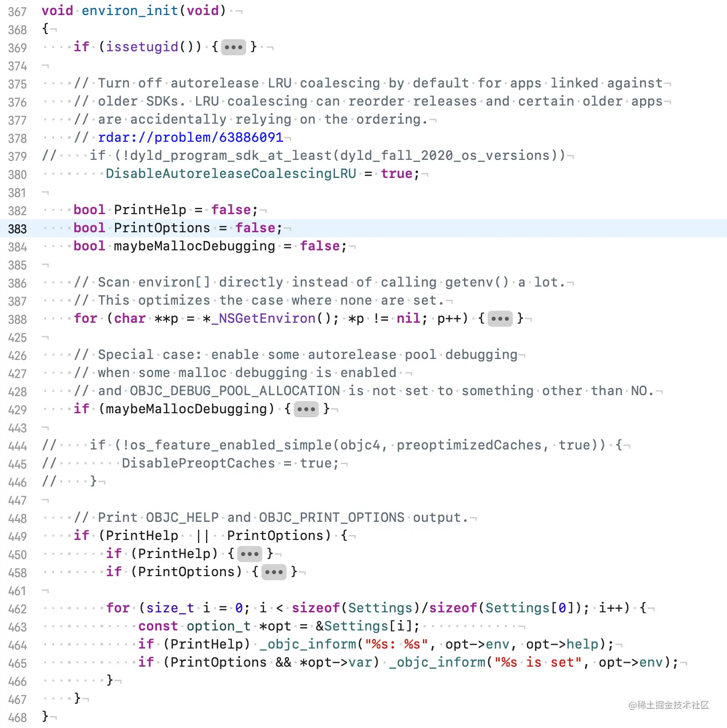This screenshot has height=728, width=727.
Task: Expand collapsed PrintHelp block on line 450
Action: click(250, 554)
